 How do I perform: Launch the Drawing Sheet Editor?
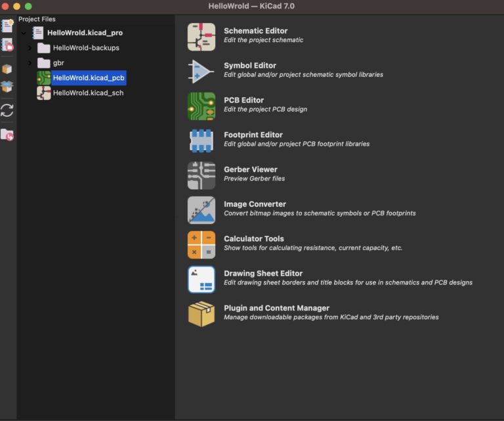(x=201, y=280)
